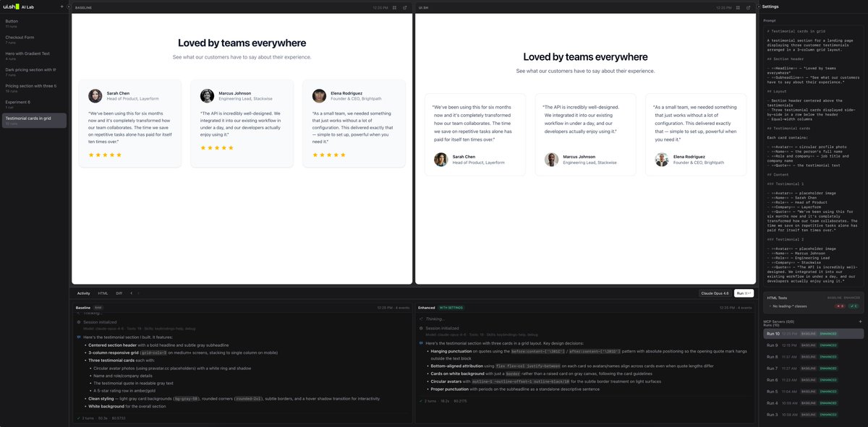Go to previous run with left chevron
This screenshot has width=868, height=427.
[x=131, y=293]
